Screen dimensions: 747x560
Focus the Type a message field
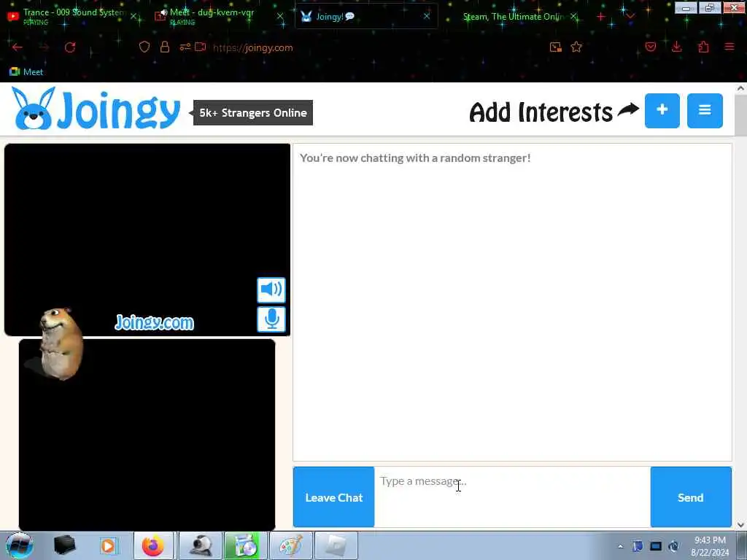(512, 497)
